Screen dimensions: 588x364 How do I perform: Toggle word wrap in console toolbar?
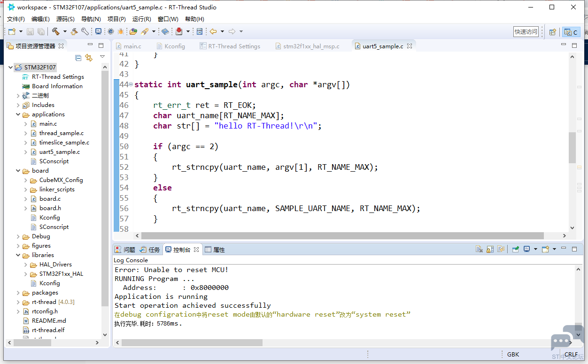point(501,249)
